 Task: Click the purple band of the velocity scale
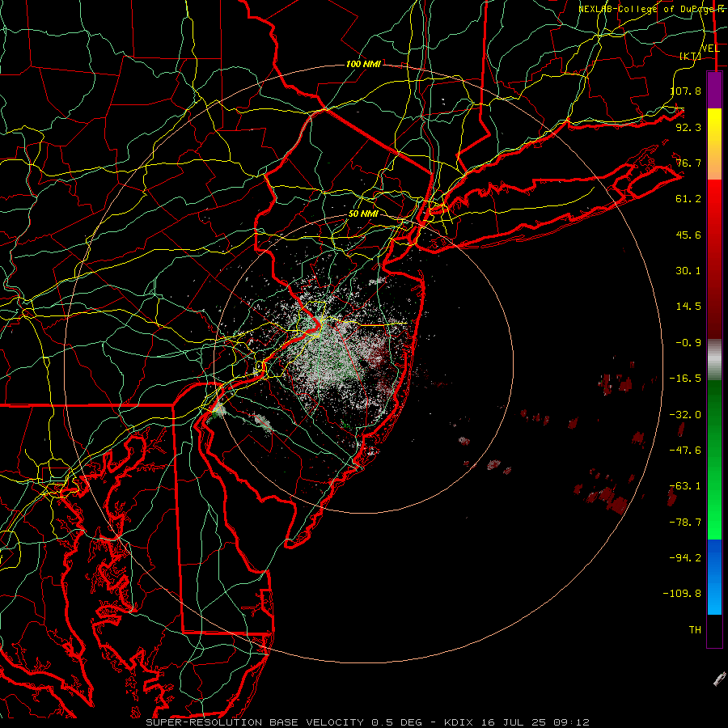tap(714, 90)
